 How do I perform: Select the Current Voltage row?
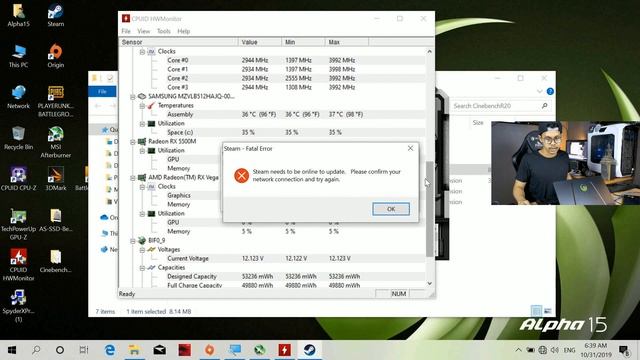click(272, 258)
